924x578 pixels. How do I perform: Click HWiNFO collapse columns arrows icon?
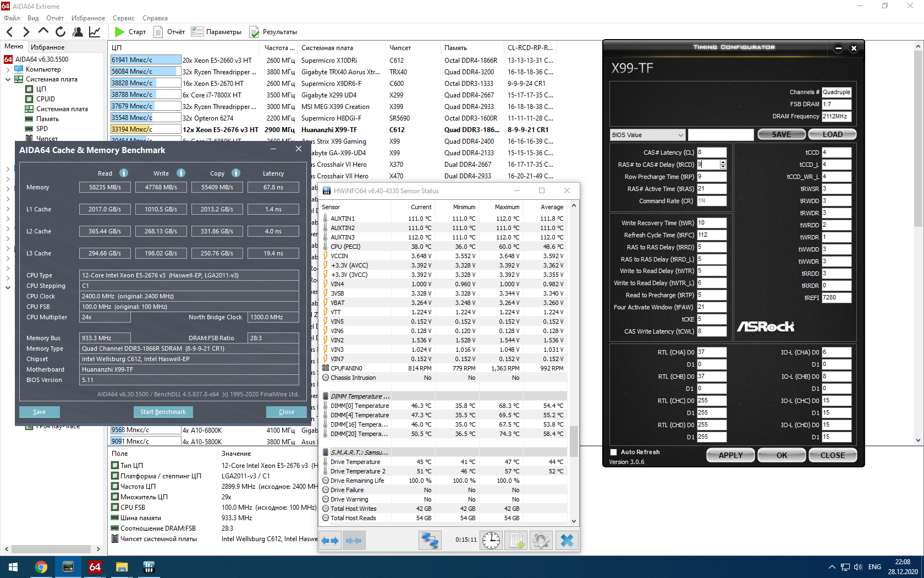[354, 541]
